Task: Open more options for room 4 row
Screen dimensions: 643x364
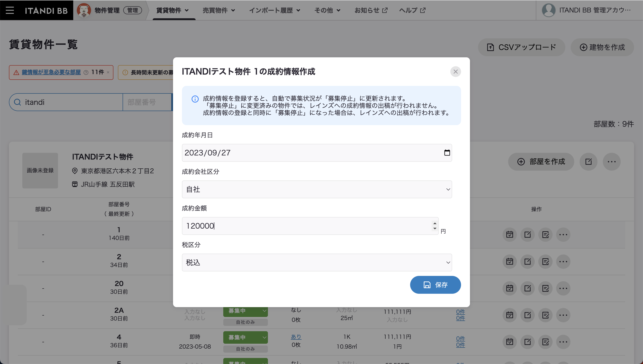Action: [563, 342]
